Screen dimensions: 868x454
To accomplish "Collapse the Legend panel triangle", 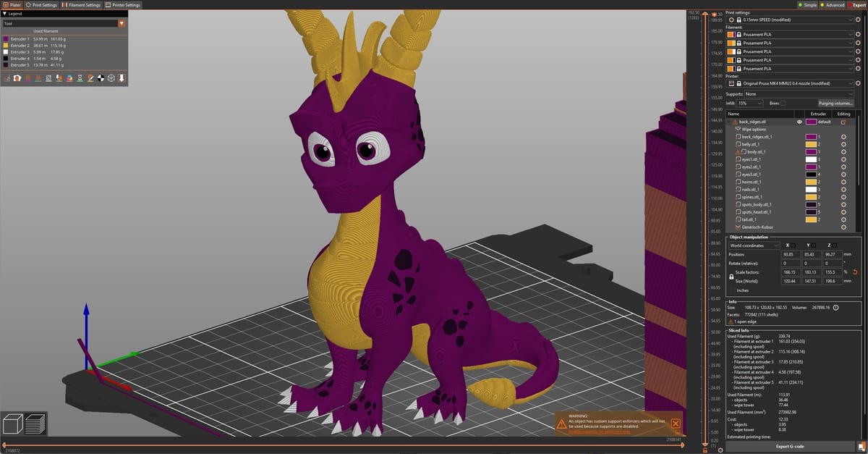I will 4,14.
